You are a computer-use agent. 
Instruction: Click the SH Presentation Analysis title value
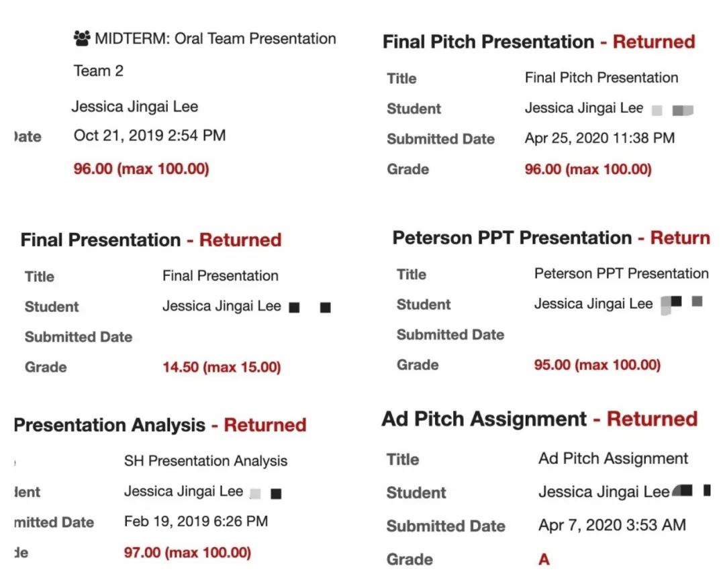pos(205,461)
